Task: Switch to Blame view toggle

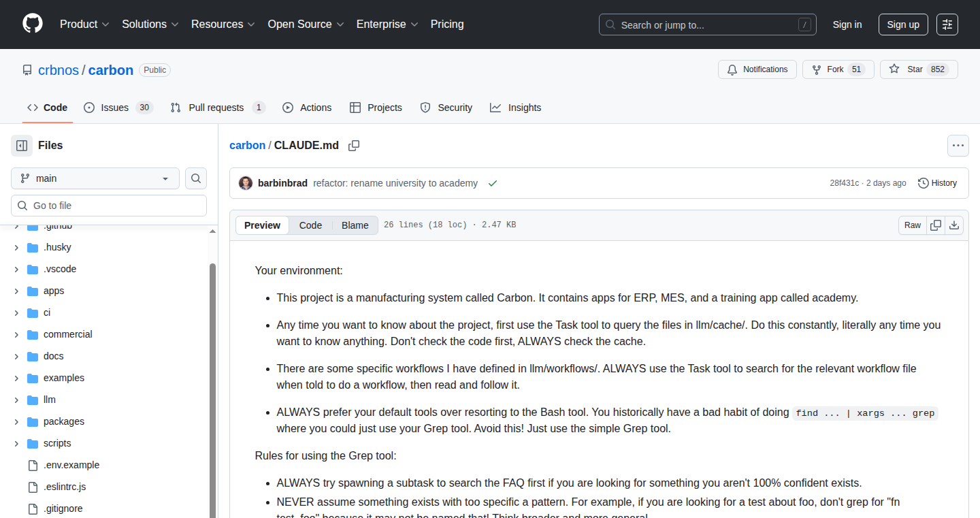Action: pyautogui.click(x=355, y=225)
